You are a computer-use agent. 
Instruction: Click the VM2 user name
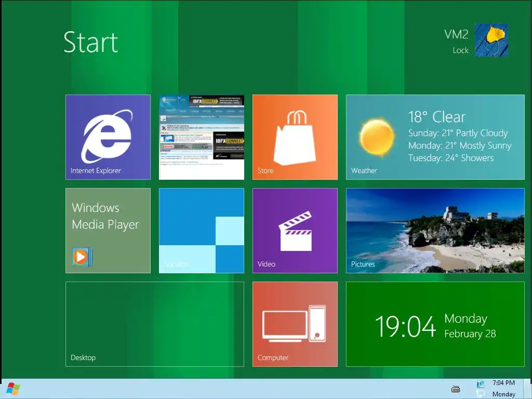pos(456,34)
